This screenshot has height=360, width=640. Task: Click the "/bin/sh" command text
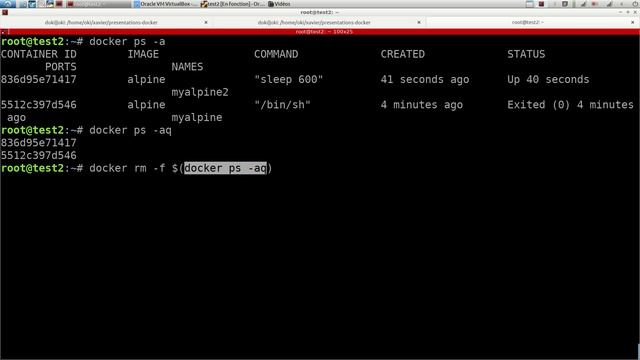282,105
